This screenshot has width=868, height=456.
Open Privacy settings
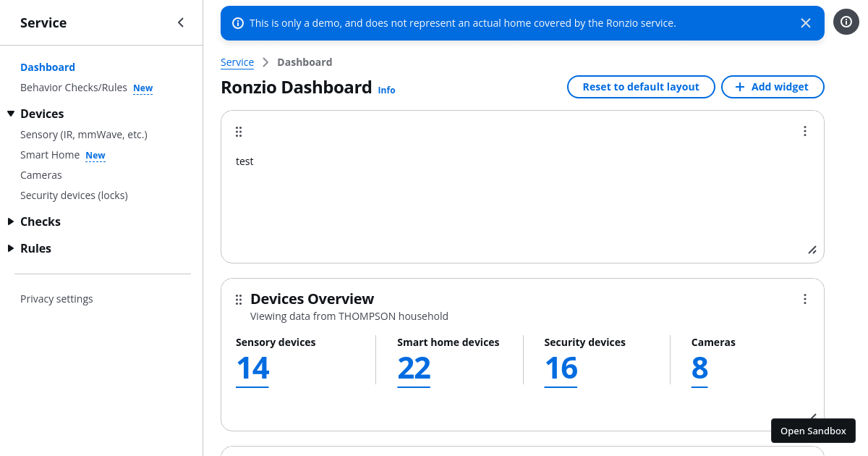[56, 299]
